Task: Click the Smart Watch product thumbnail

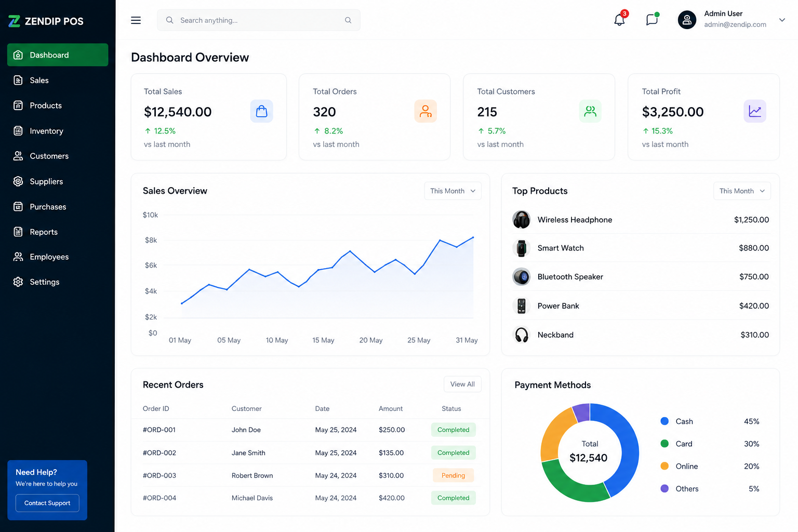Action: click(522, 248)
